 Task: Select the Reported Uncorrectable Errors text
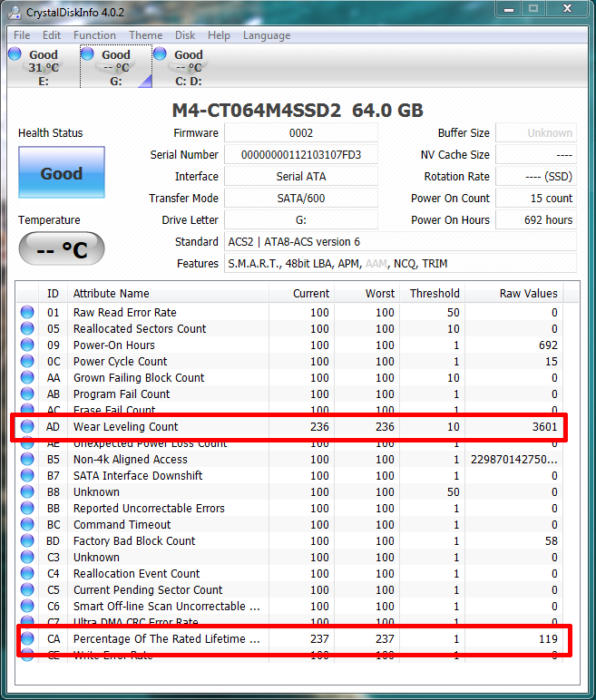149,508
